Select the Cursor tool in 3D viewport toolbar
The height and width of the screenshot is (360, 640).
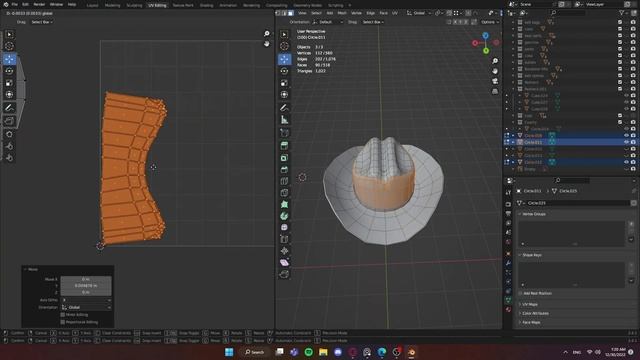click(x=284, y=46)
